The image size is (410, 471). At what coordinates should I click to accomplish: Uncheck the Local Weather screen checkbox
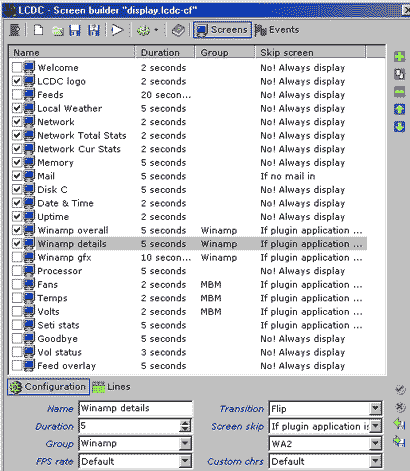pos(17,108)
